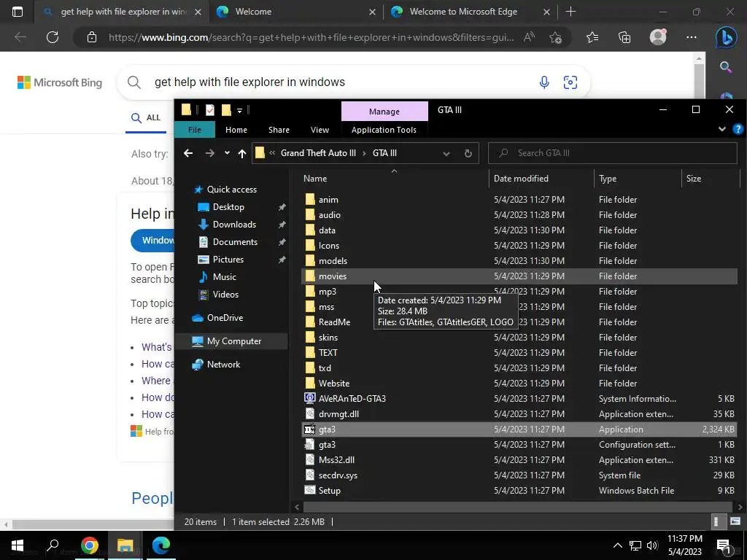Click the Search GTA III field
This screenshot has height=560, width=747.
[x=613, y=153]
